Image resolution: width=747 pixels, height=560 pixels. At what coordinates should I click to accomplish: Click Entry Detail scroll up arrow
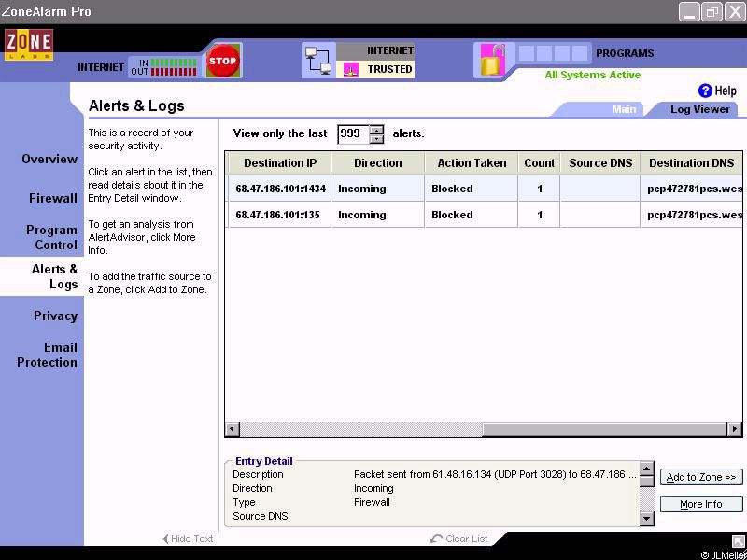[x=646, y=469]
